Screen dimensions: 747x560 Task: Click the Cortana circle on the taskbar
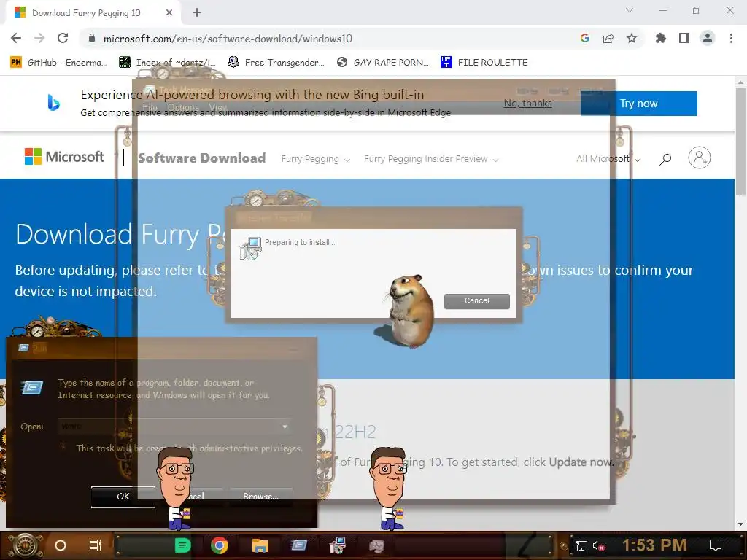click(61, 545)
